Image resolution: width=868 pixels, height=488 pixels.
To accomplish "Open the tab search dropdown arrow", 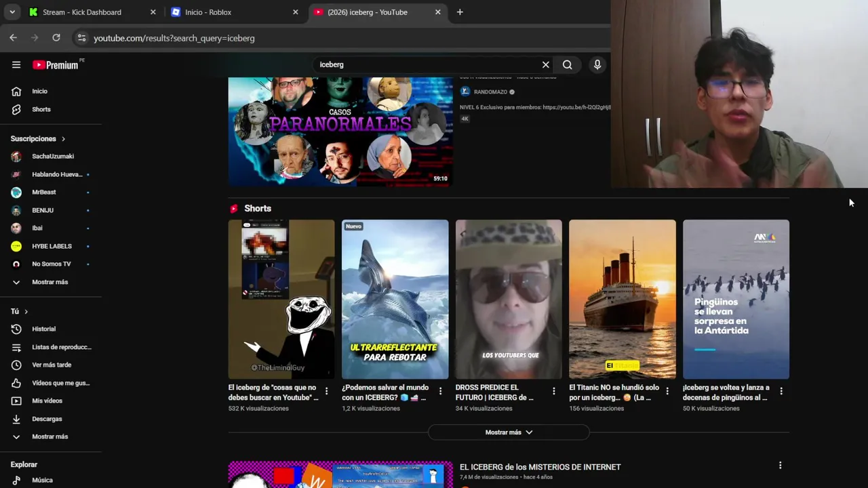I will click(x=12, y=12).
